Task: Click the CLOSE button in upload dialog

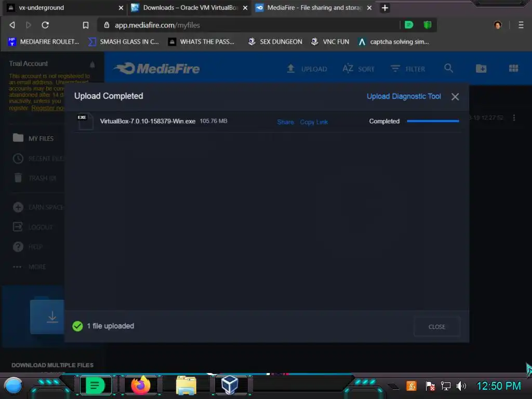Action: [436, 327]
